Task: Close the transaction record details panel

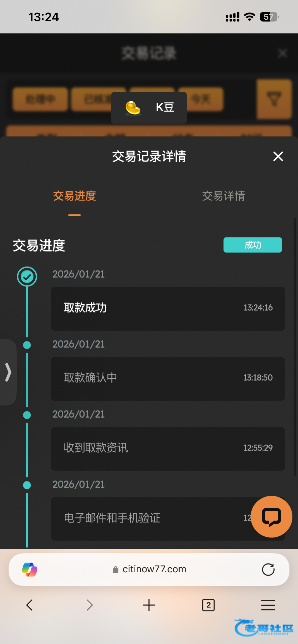Action: click(x=278, y=156)
